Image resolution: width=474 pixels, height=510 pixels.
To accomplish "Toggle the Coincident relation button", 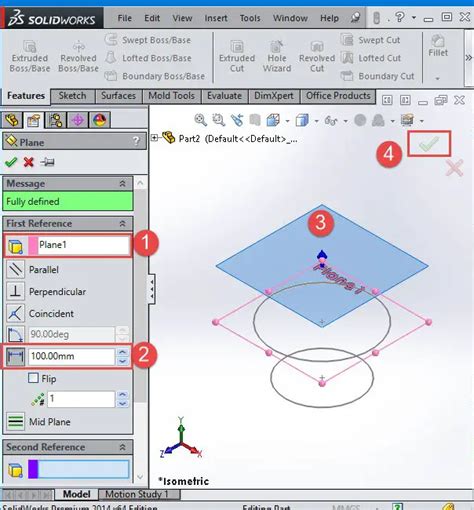I will coord(15,313).
